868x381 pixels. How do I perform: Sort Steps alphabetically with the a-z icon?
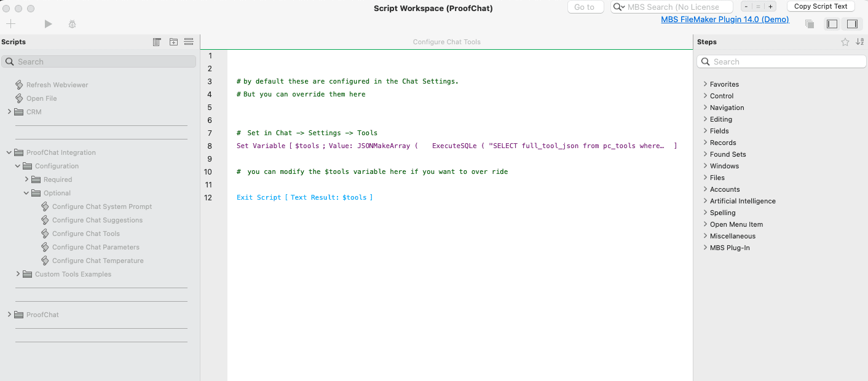point(860,41)
